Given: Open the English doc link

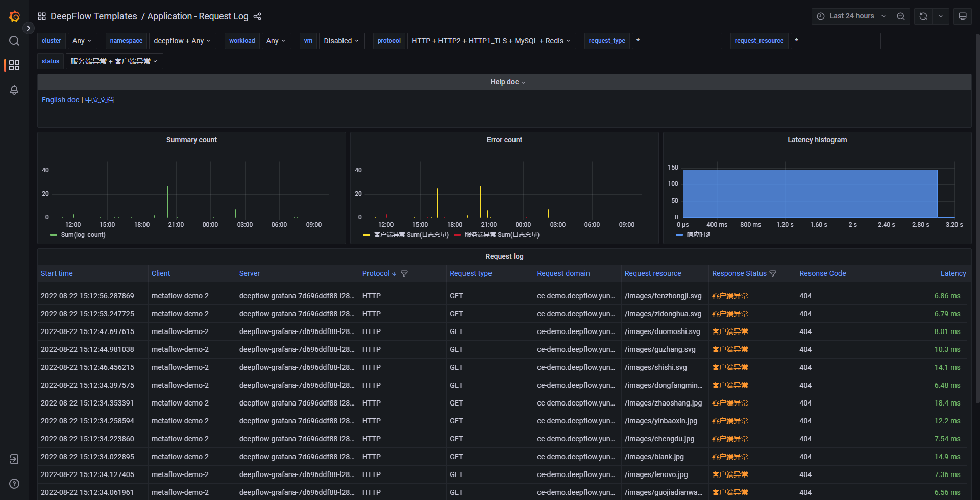Looking at the screenshot, I should pos(60,100).
